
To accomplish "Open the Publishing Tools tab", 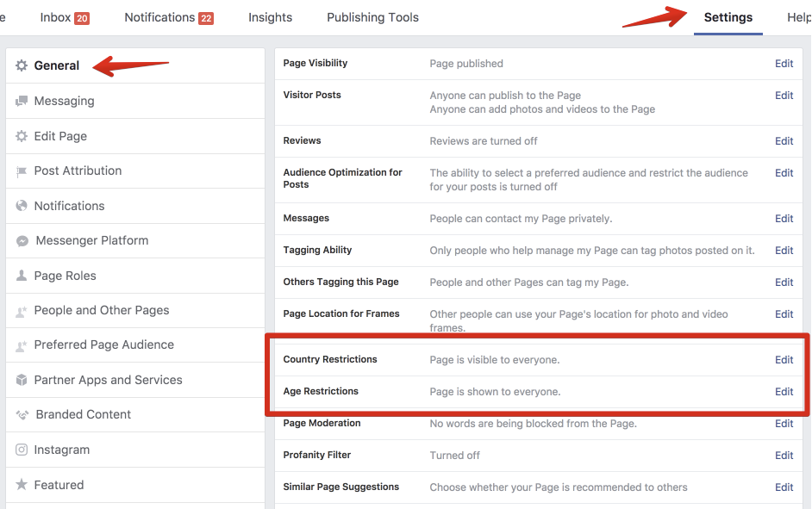I will click(x=372, y=17).
